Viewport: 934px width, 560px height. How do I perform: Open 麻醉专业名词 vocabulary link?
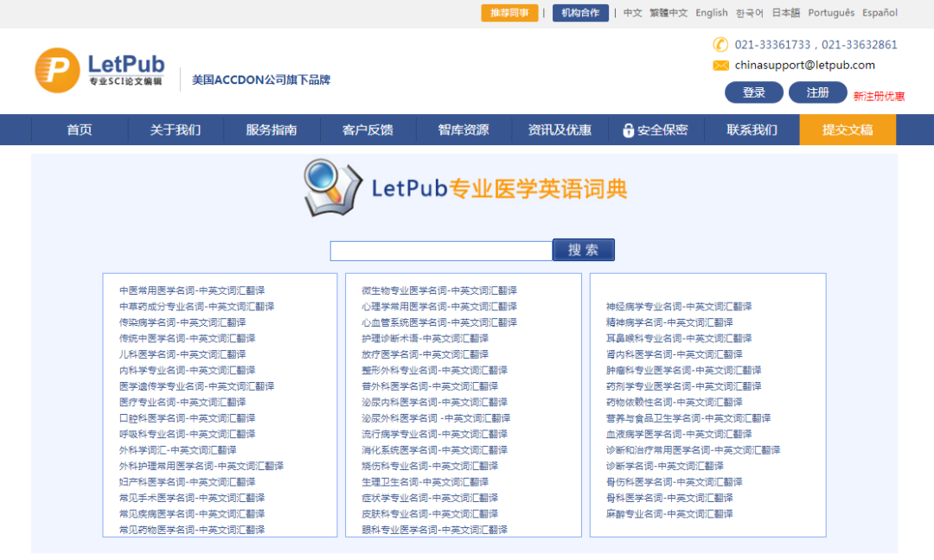click(669, 514)
